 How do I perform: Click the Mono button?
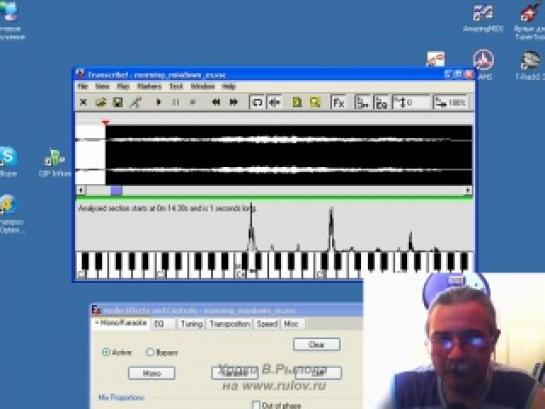click(152, 373)
